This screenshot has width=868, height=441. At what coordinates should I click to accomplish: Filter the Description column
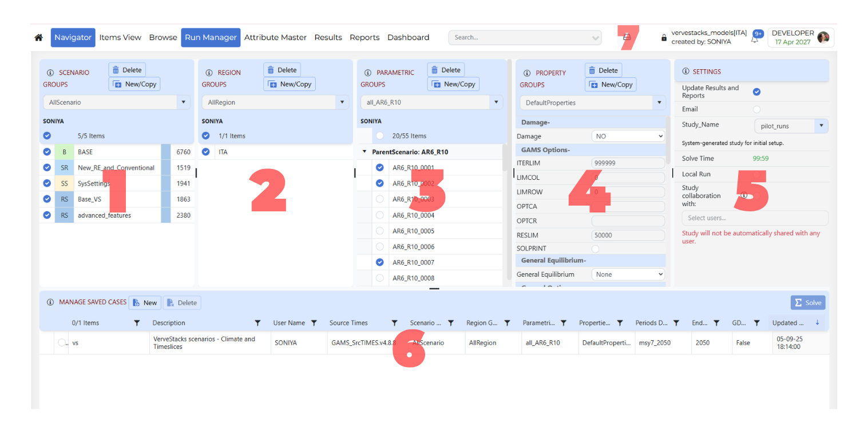257,323
